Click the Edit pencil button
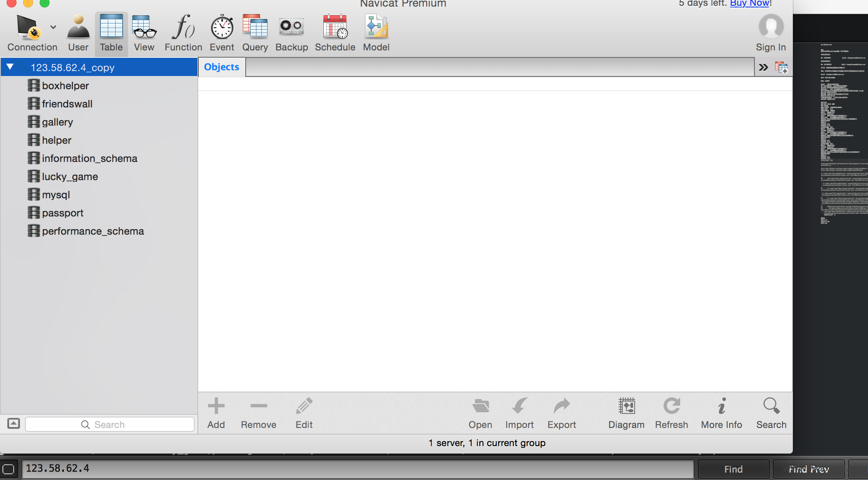The height and width of the screenshot is (480, 868). pos(304,413)
